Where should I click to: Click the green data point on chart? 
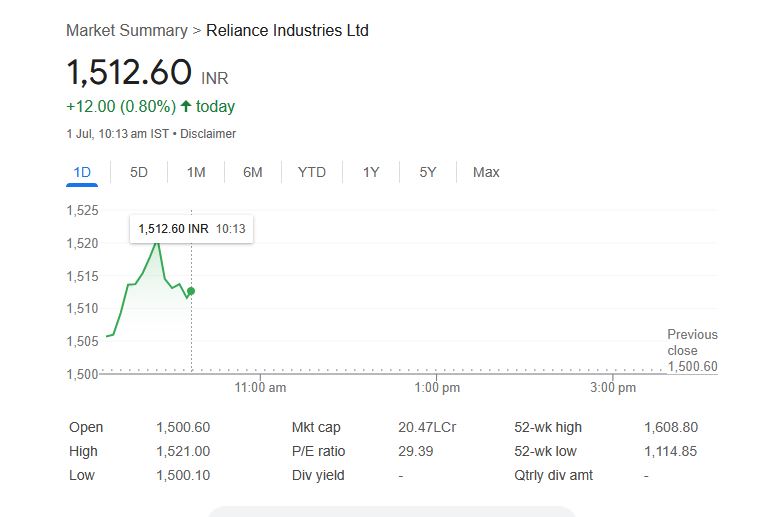click(191, 291)
